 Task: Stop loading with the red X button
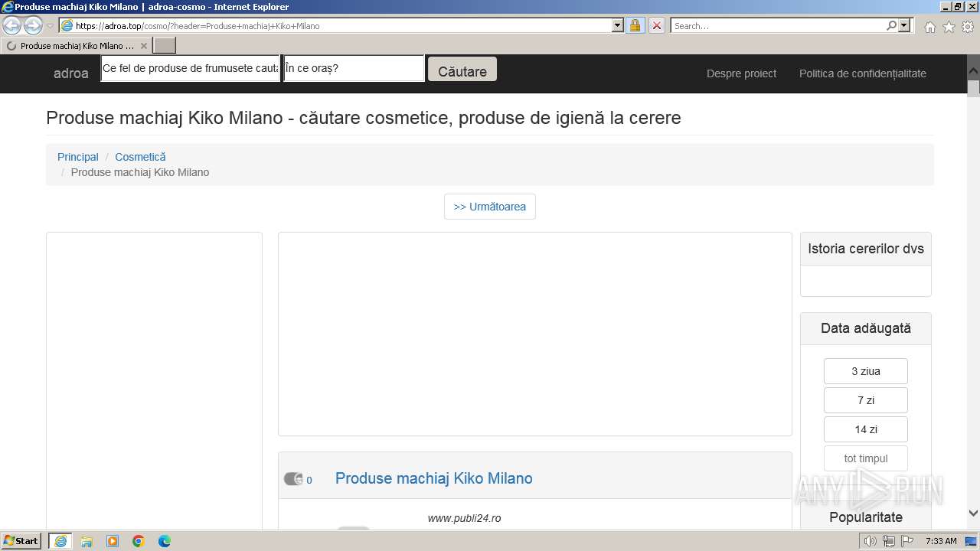(657, 25)
